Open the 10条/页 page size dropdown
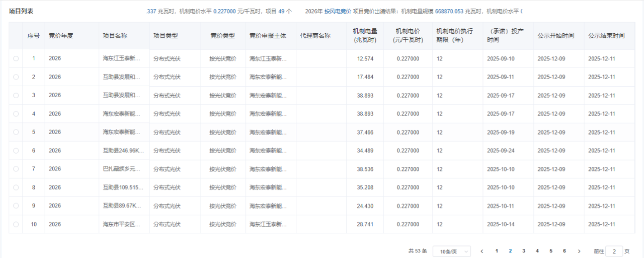This screenshot has height=258, width=644. 451,251
